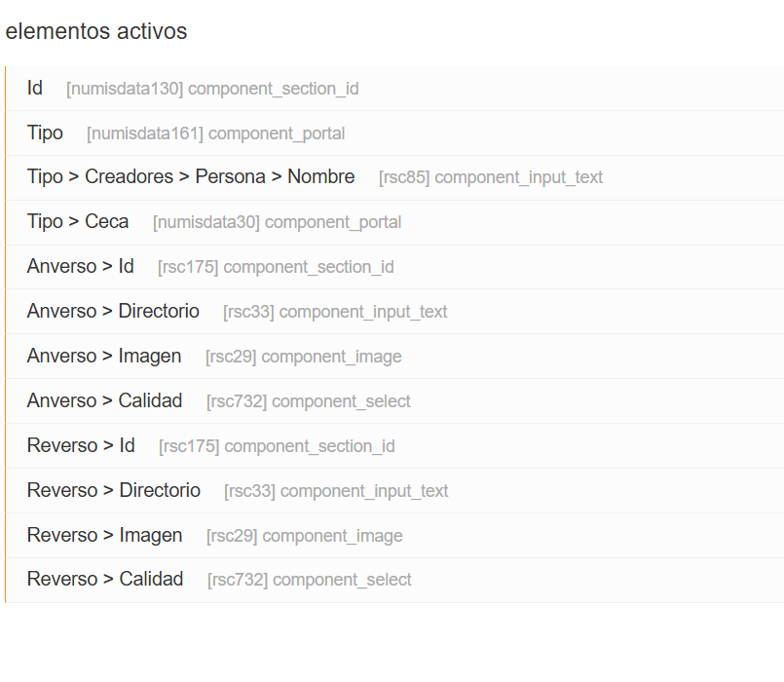Click the 'Id' row label

click(x=35, y=88)
